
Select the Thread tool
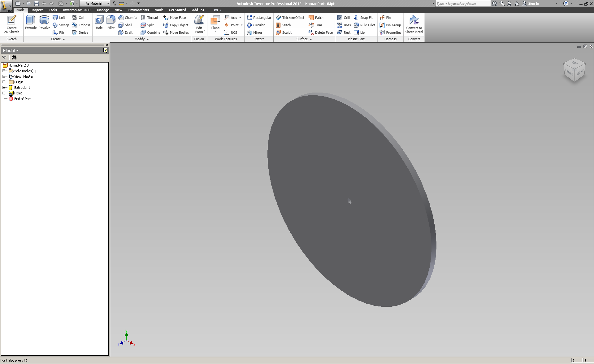tap(149, 18)
